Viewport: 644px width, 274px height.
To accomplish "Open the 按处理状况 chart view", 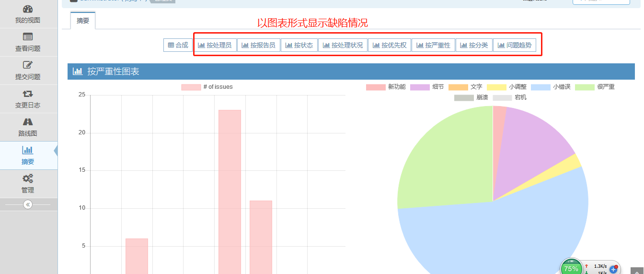I will pyautogui.click(x=343, y=45).
